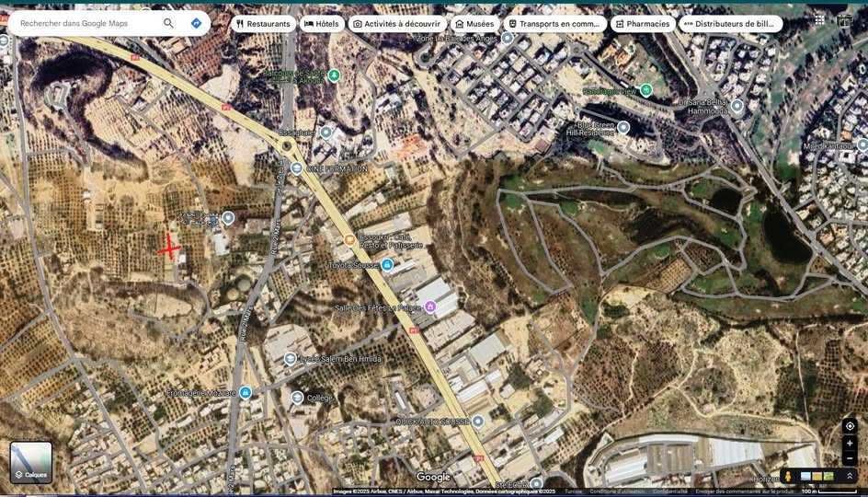
Task: Click the Salle Des Fêtes Le Palace pin
Action: click(x=429, y=306)
